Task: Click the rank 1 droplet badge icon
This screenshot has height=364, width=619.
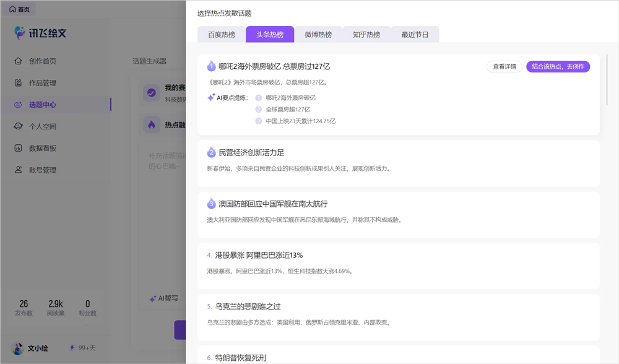Action: pyautogui.click(x=211, y=66)
